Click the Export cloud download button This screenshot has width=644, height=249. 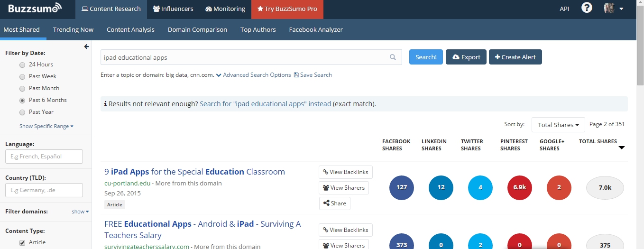tap(466, 57)
